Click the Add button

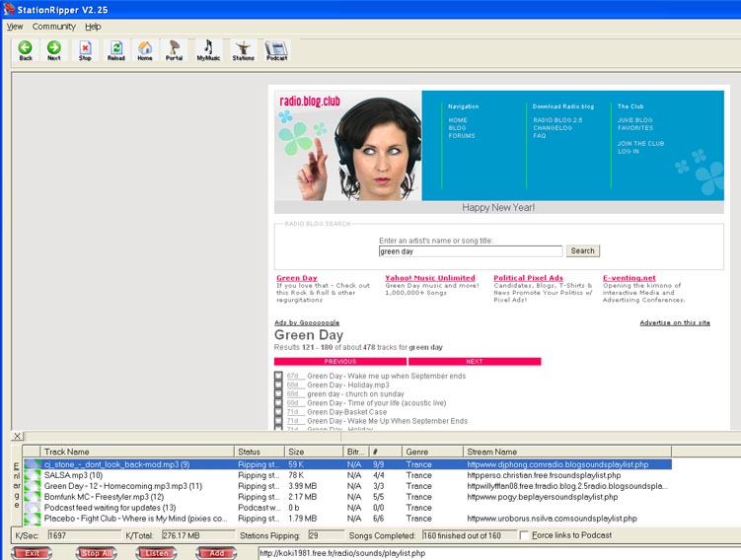tap(216, 553)
